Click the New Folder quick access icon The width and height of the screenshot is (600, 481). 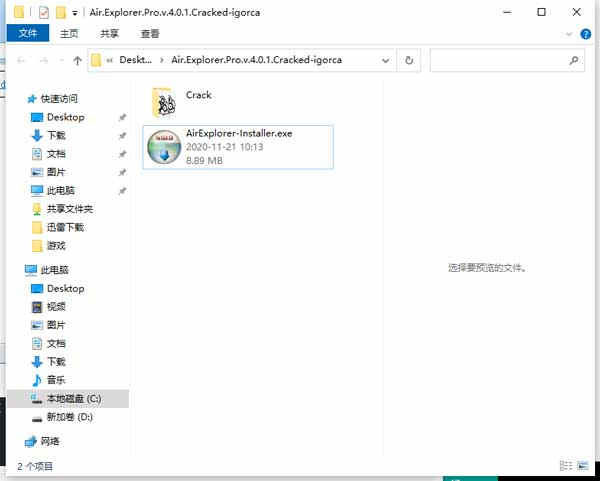tap(60, 13)
